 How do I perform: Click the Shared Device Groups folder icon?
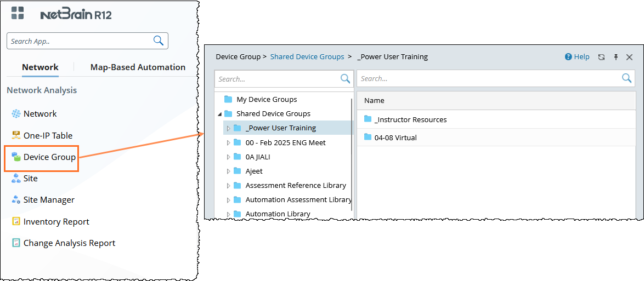tap(228, 113)
